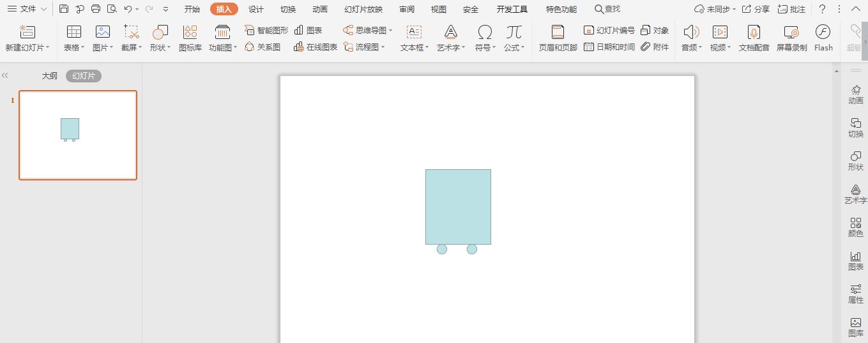Insert Smart Graphic (智能图形)
Screen dimensions: 868x343
(266, 30)
